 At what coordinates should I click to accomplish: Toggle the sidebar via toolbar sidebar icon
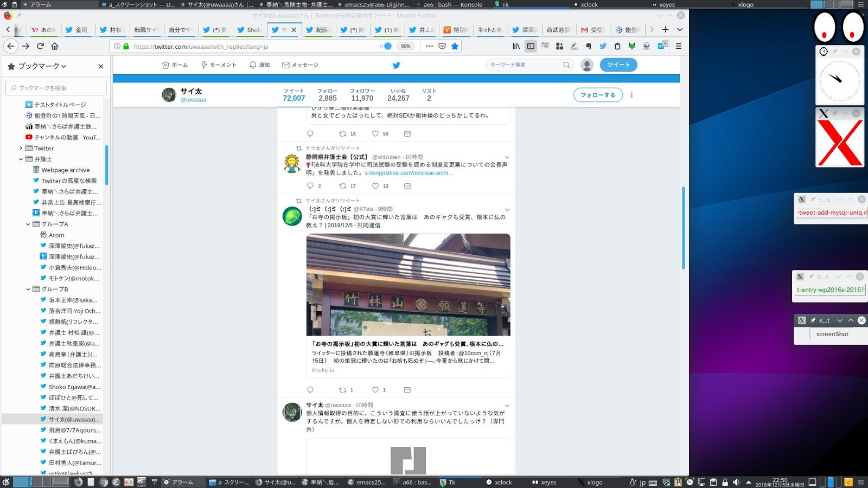pyautogui.click(x=531, y=46)
